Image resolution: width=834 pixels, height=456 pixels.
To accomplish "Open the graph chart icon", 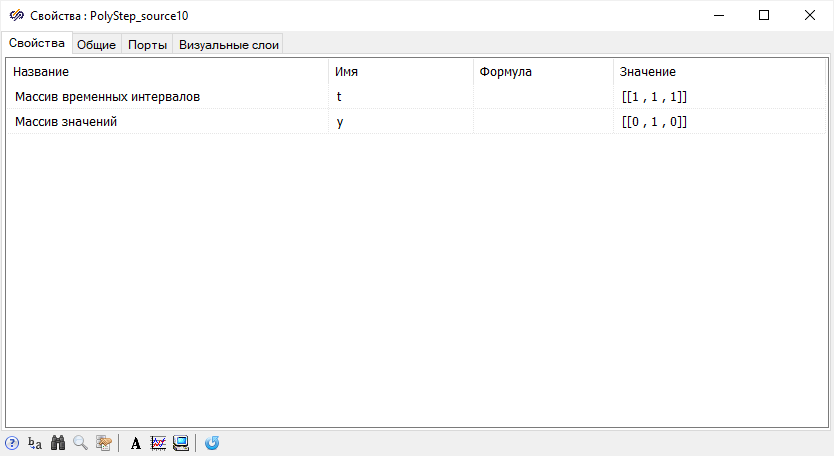I will pos(158,443).
